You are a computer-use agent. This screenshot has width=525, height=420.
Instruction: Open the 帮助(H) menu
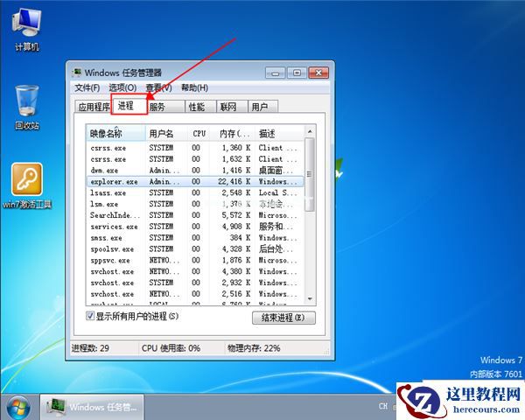click(x=194, y=87)
